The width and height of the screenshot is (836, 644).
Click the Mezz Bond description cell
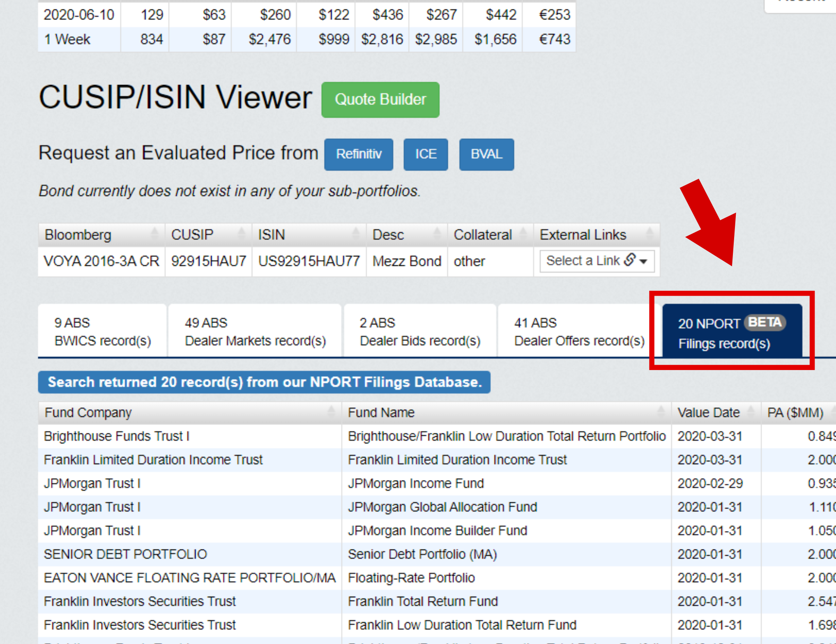pos(407,261)
